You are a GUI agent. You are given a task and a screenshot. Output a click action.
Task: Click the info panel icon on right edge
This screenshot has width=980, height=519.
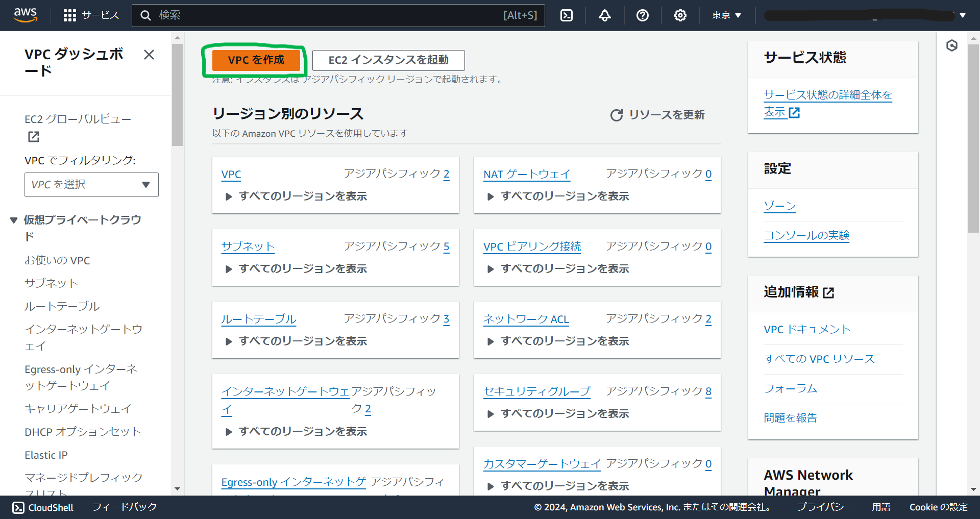coord(952,45)
